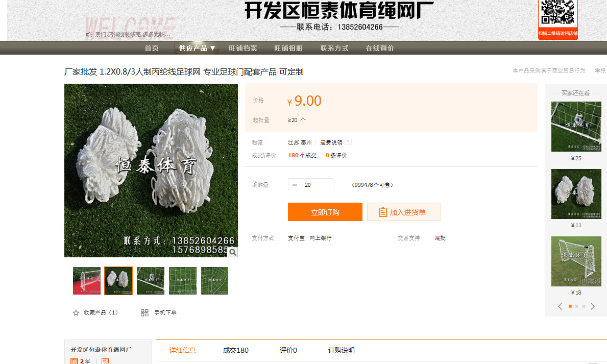Click the speaker announcement icon in header

89,34
